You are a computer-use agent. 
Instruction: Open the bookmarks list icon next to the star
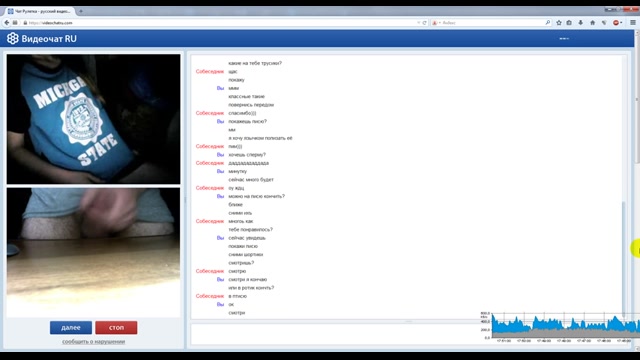(x=569, y=23)
